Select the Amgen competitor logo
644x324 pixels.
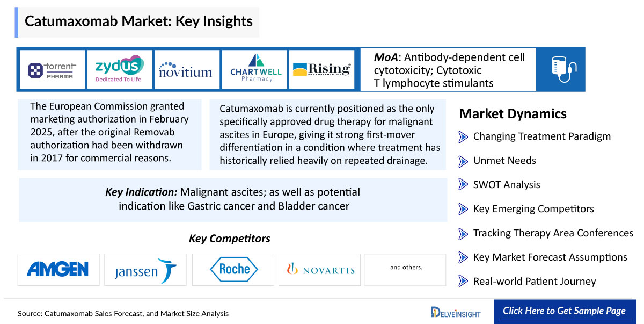click(x=58, y=269)
